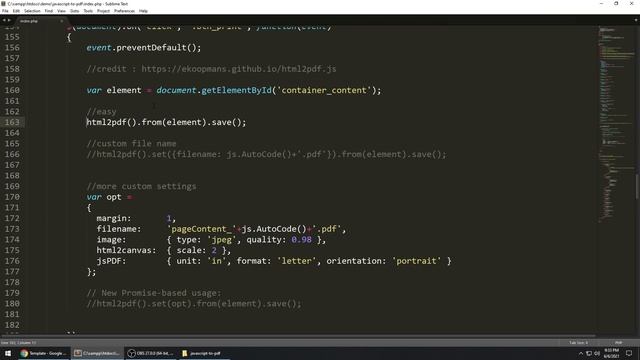The height and width of the screenshot is (360, 640).
Task: Click 'var opt' declaration on line 170
Action: [x=104, y=197]
